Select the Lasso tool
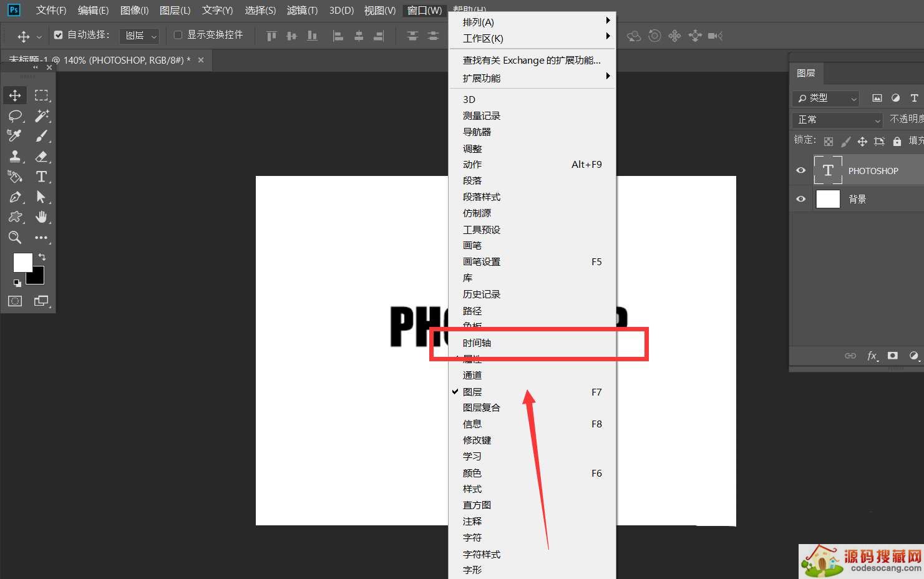 click(x=15, y=116)
